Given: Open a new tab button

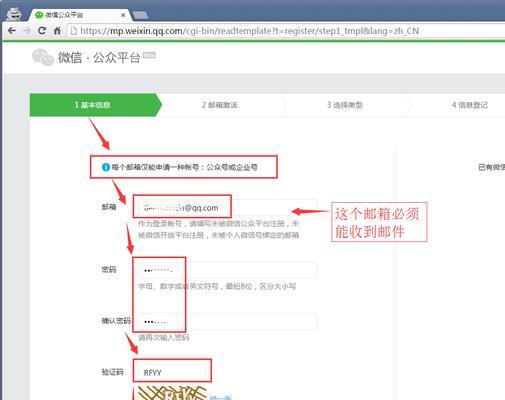Looking at the screenshot, I should [140, 15].
